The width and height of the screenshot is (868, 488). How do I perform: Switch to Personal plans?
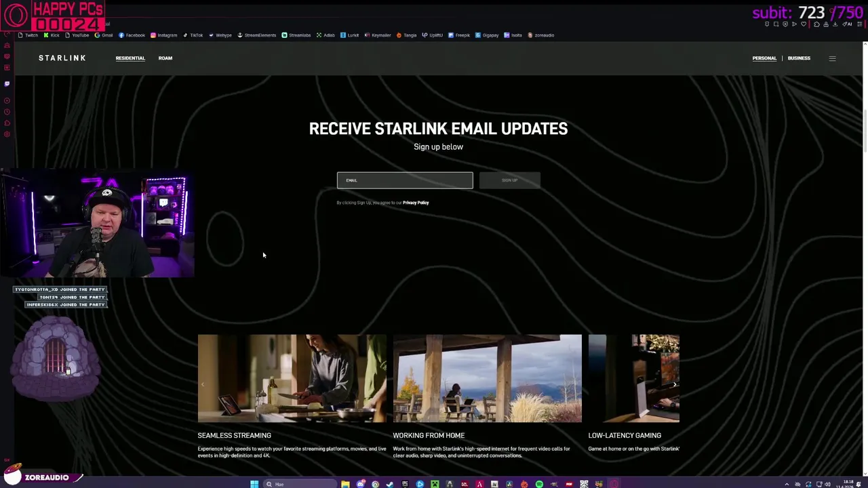coord(764,58)
